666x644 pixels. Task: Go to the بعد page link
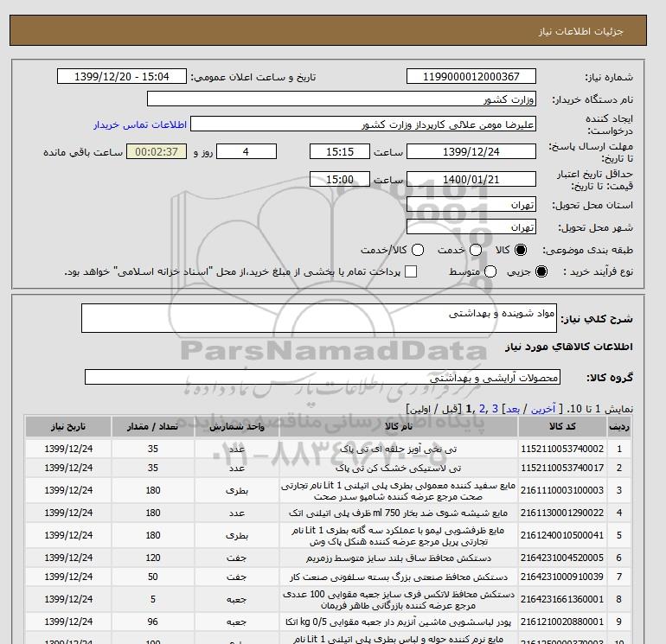pyautogui.click(x=513, y=409)
